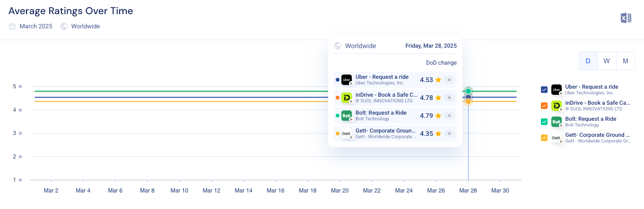
Task: Click Bolt Technology text in legend
Action: 582,125
